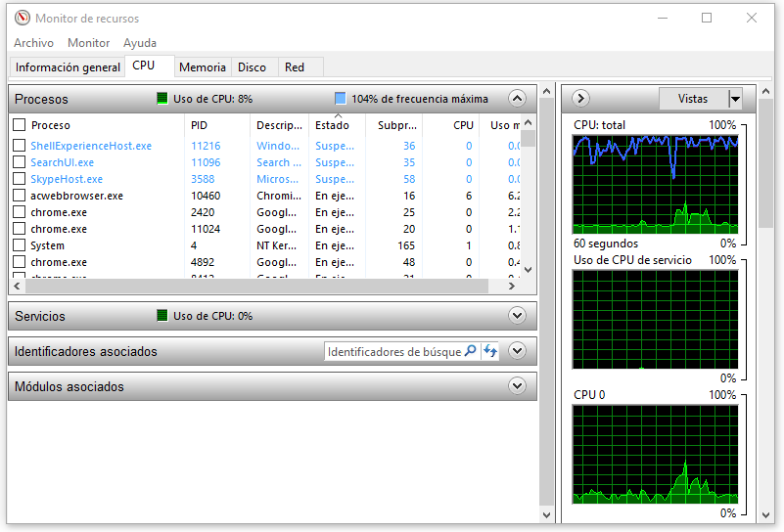Click the Uso de CPU de servicio graph

pos(655,319)
